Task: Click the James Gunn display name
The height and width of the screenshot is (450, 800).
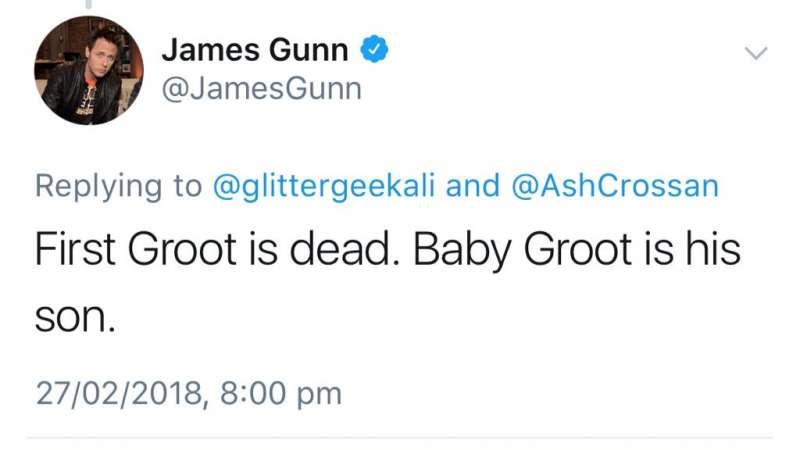Action: click(x=256, y=48)
